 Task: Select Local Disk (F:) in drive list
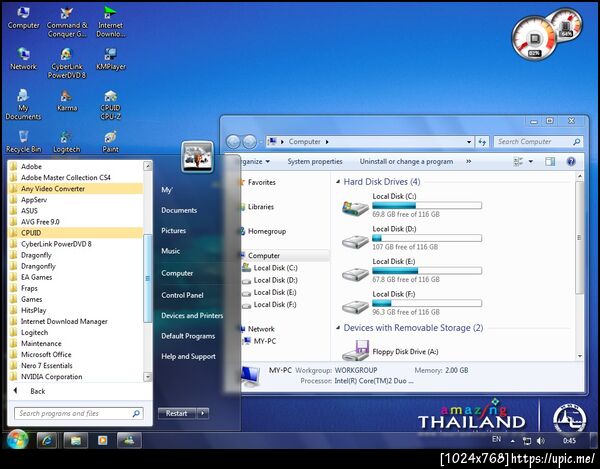pyautogui.click(x=411, y=303)
